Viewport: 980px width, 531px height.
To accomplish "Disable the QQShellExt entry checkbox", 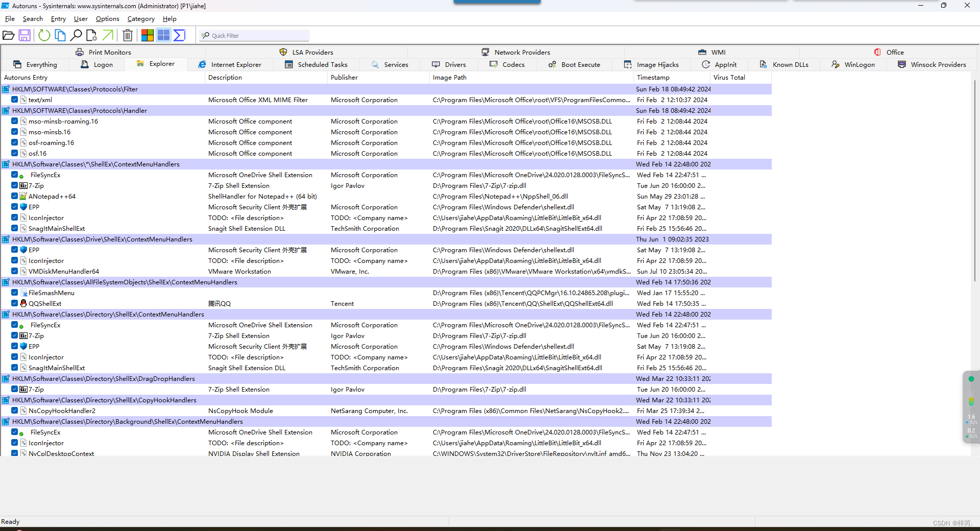I will point(15,303).
